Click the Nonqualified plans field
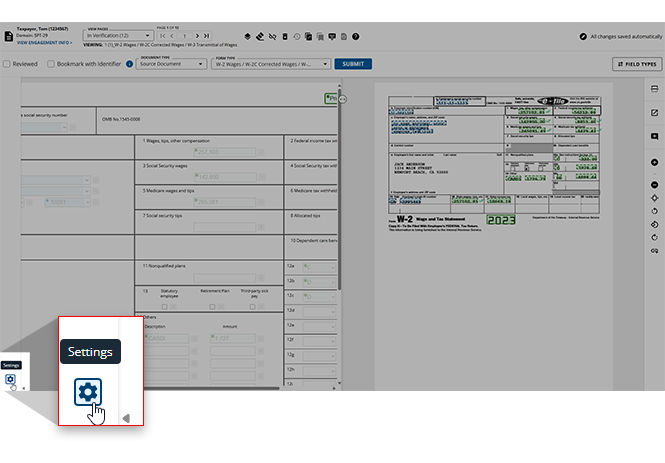The height and width of the screenshot is (463, 665). tap(225, 278)
